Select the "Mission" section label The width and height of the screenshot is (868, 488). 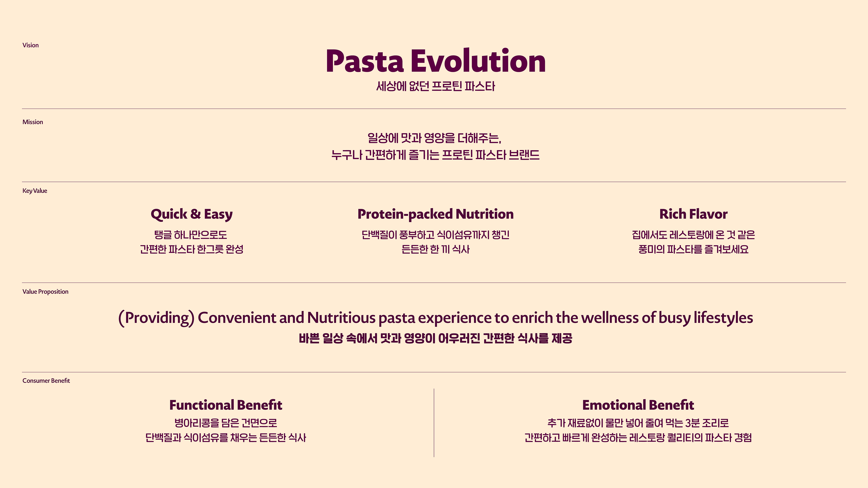pyautogui.click(x=33, y=122)
